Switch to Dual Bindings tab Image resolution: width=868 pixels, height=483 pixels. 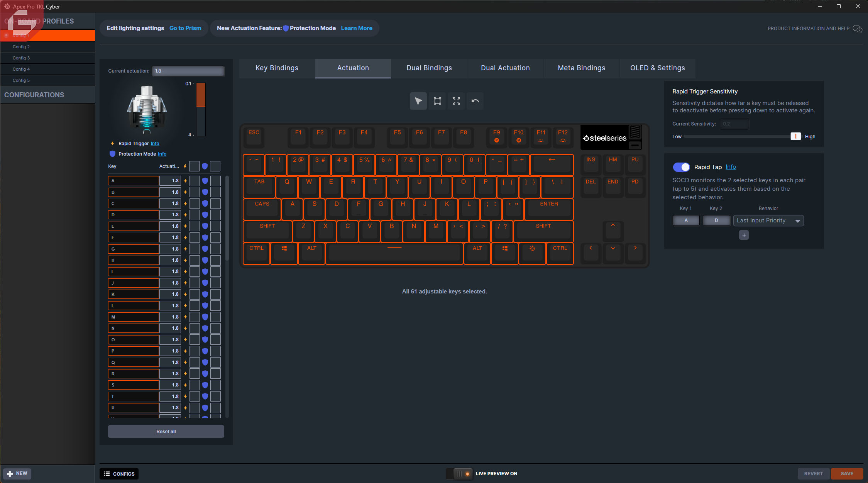tap(429, 68)
